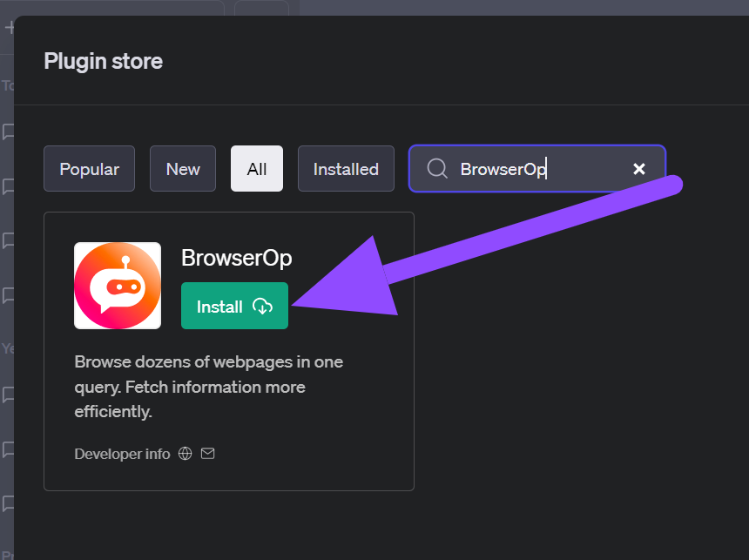Show Installed plugins tab

click(346, 169)
